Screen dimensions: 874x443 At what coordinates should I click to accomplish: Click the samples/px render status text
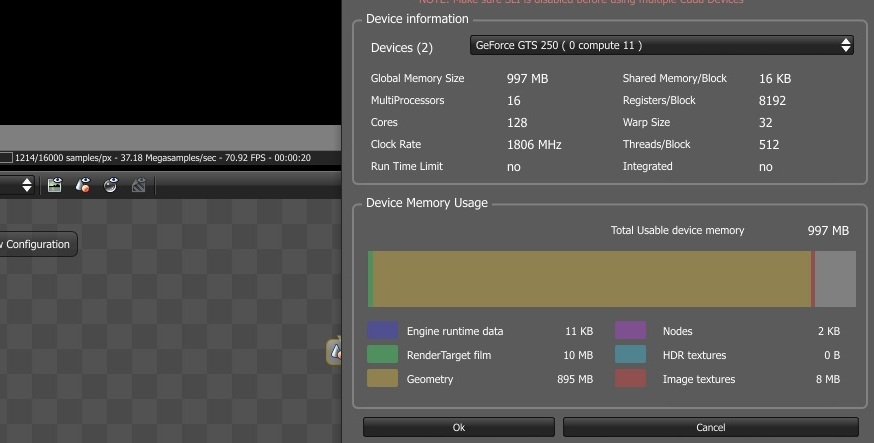point(163,158)
